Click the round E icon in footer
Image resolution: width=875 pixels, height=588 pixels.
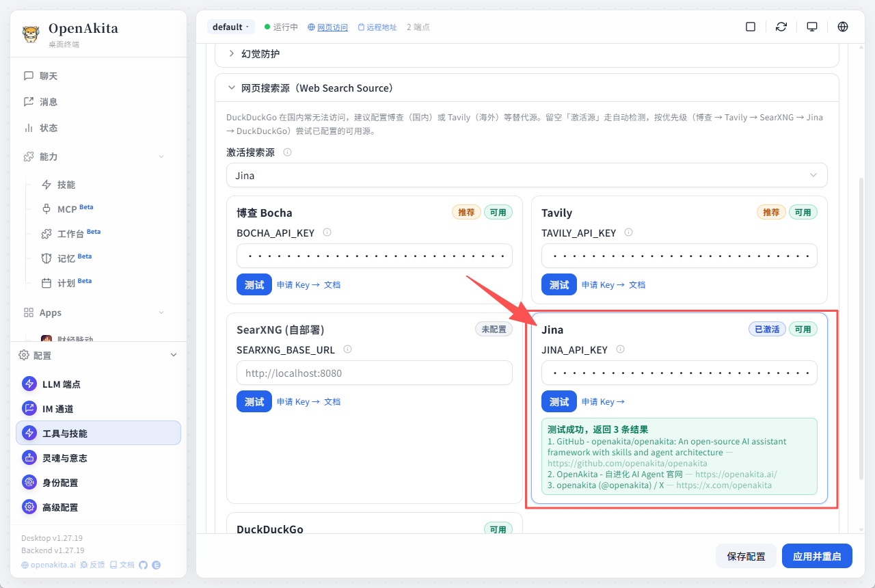(x=156, y=565)
